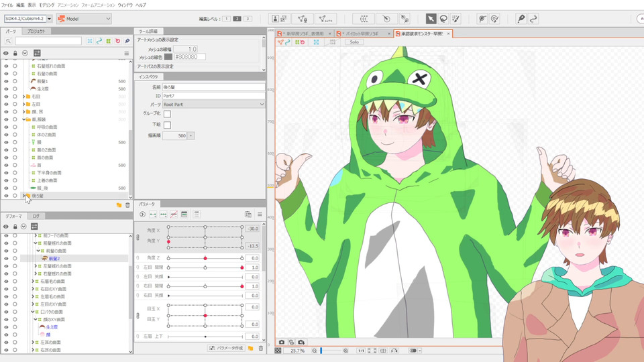Switch to バイロット早房ソヨギ document tab
Screen dimensions: 644x362
coord(362,34)
